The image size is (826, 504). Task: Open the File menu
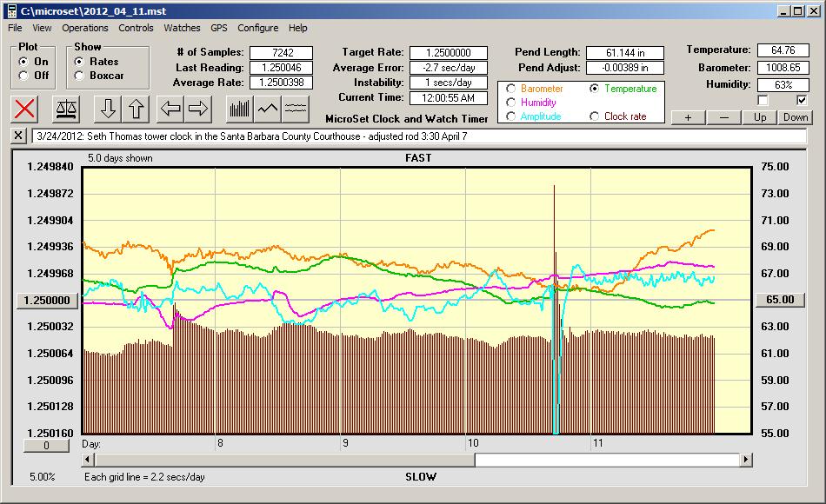point(15,28)
